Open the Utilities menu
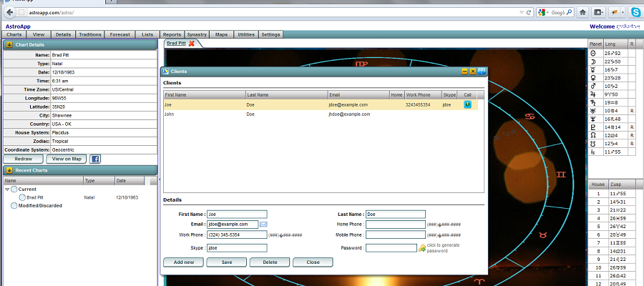Image resolution: width=644 pixels, height=286 pixels. pos(246,34)
